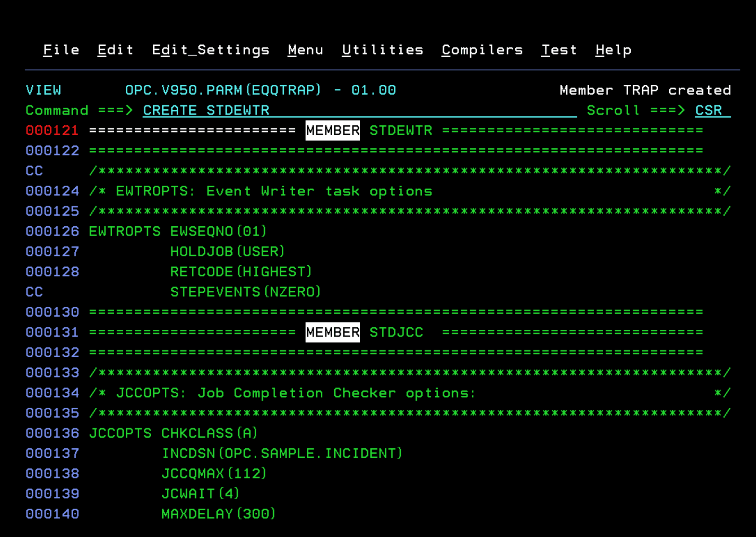Screen dimensions: 756x537
Task: Place cursor on MAXDELAY(300) text
Action: (218, 514)
